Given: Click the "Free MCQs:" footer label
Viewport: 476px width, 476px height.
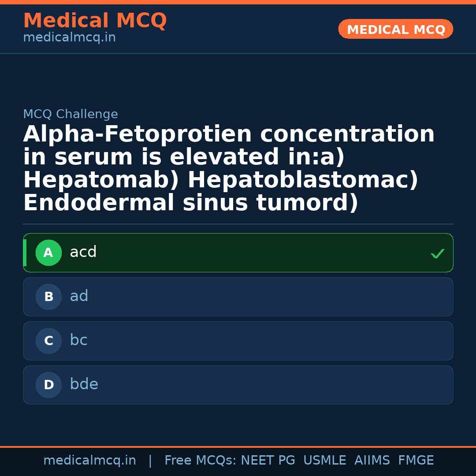Looking at the screenshot, I should coord(201,461).
